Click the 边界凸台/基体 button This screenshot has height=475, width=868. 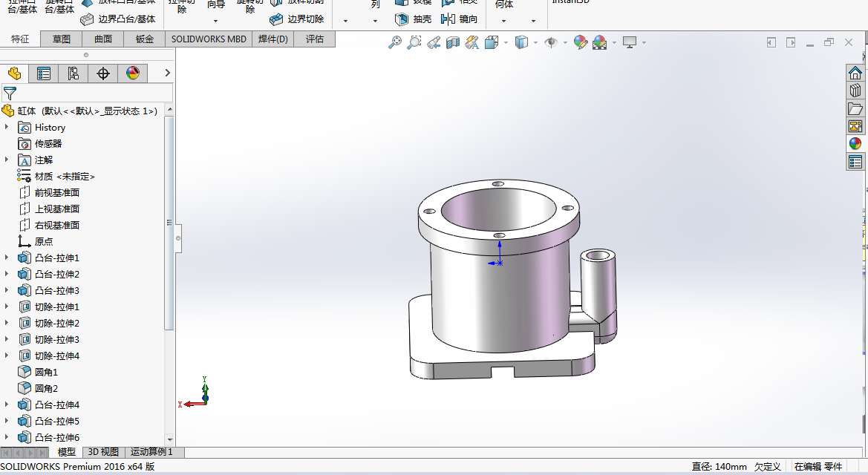[118, 19]
